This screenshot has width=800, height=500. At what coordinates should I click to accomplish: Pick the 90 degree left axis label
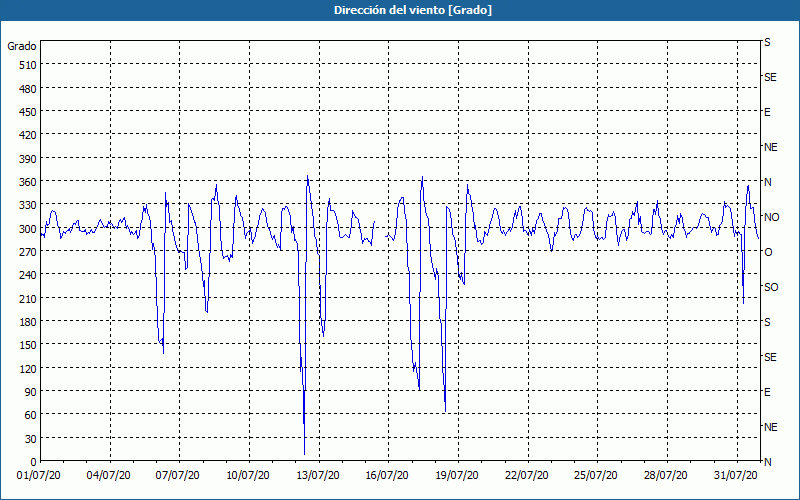(x=31, y=392)
